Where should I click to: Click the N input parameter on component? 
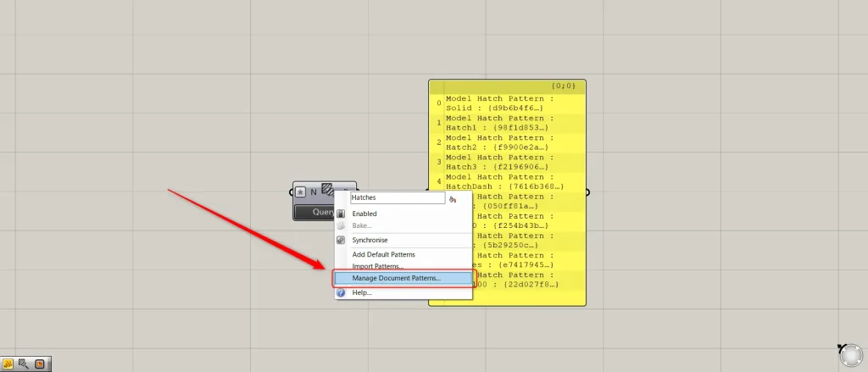coord(314,192)
